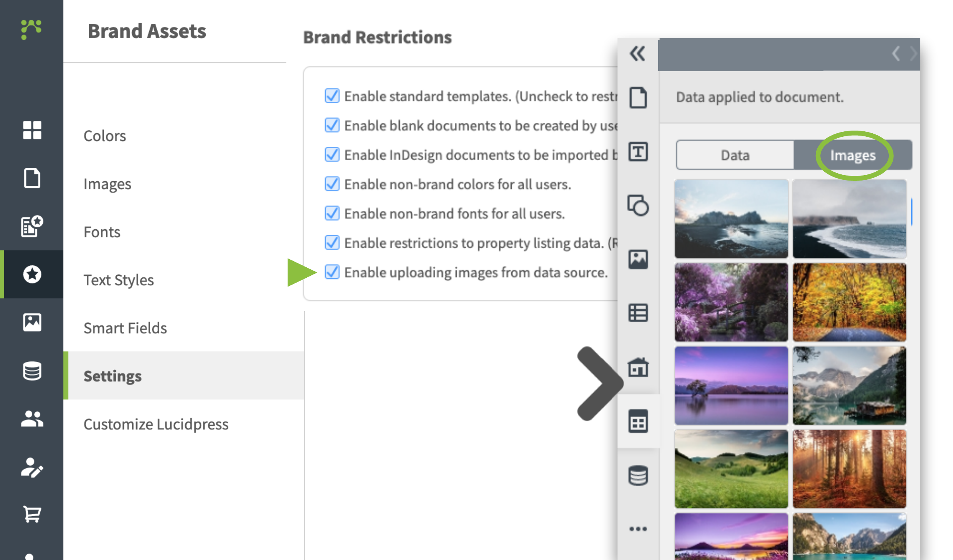Open the shopping cart icon in sidebar

coord(32,514)
